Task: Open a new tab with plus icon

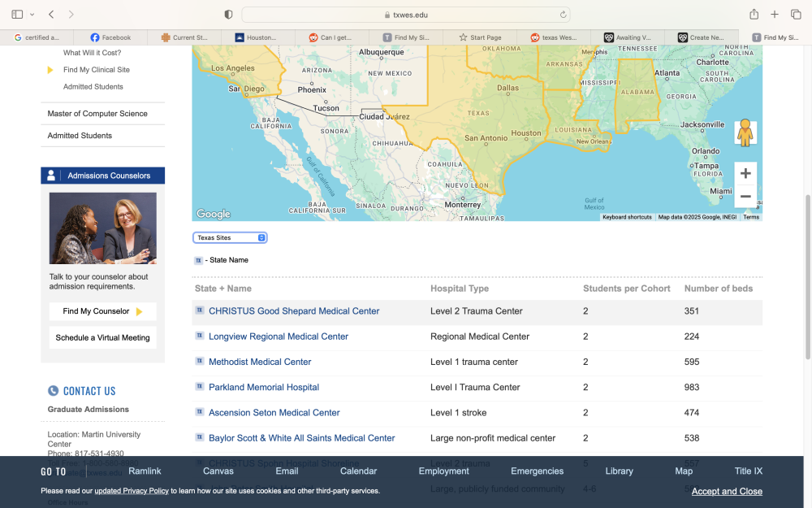Action: (x=774, y=15)
